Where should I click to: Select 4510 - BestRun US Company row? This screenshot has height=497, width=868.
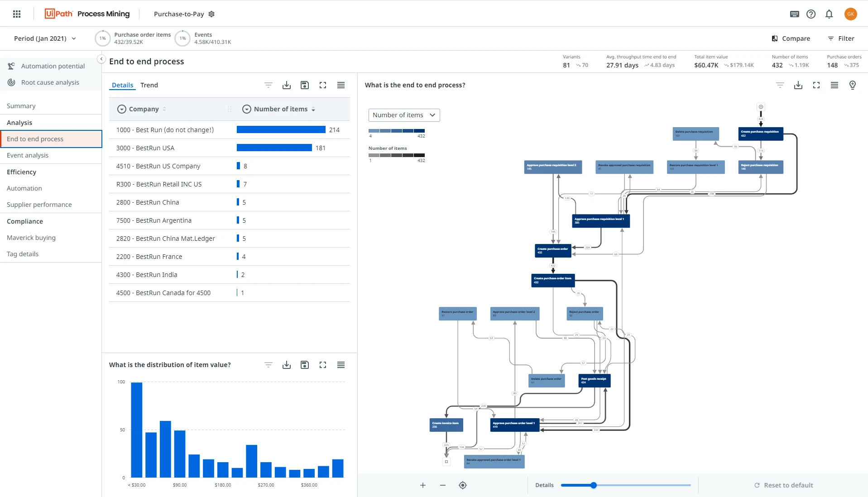click(230, 166)
